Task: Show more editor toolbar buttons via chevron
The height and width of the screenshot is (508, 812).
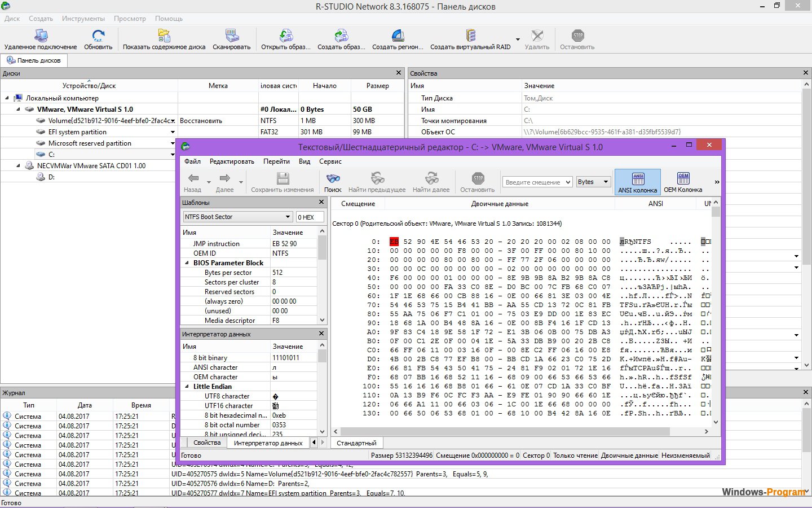Action: click(717, 182)
